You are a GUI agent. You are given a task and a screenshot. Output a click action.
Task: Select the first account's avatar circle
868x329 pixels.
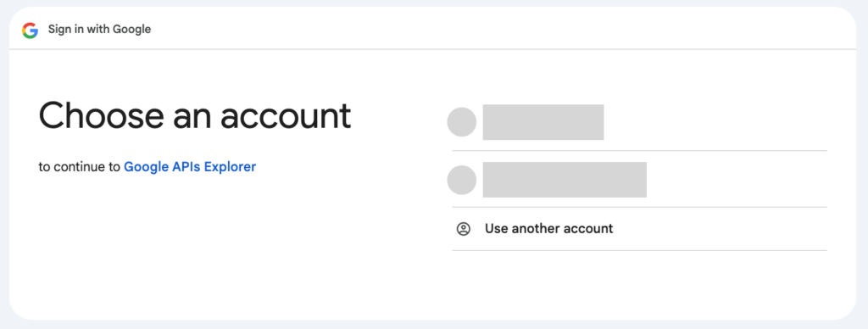pyautogui.click(x=462, y=122)
